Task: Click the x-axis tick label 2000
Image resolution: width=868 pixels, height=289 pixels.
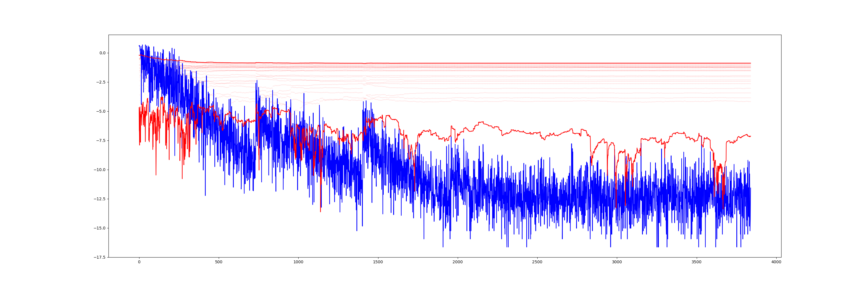Action: click(x=458, y=262)
